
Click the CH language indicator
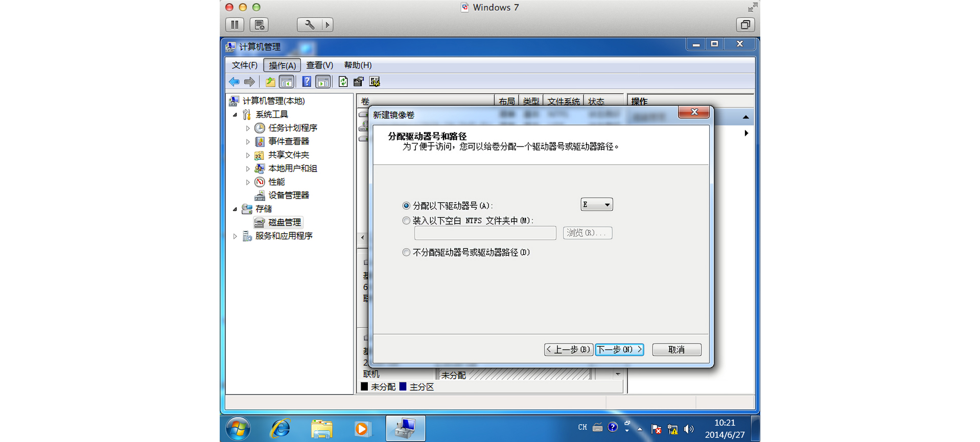582,428
